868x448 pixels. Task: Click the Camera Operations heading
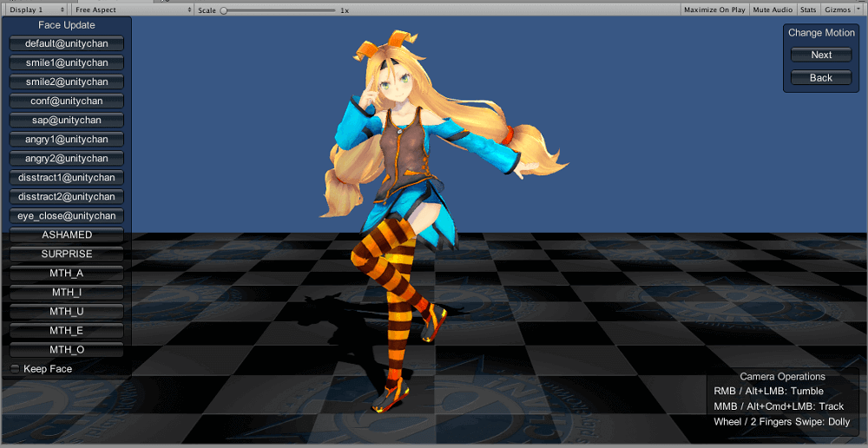click(782, 377)
